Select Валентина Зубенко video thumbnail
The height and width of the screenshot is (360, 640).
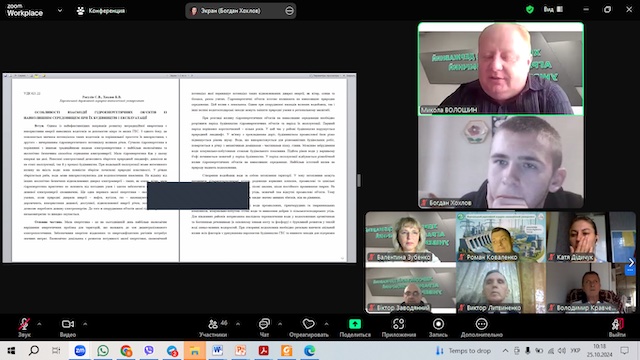coord(411,237)
